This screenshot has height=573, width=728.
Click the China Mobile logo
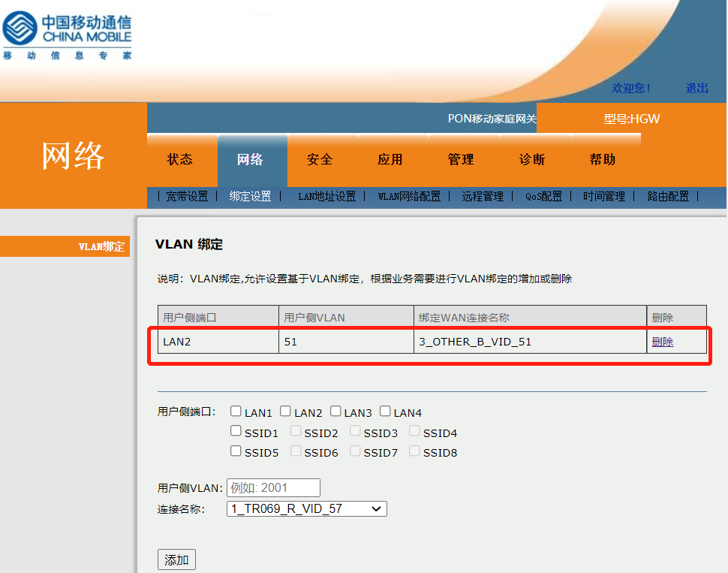tap(68, 36)
